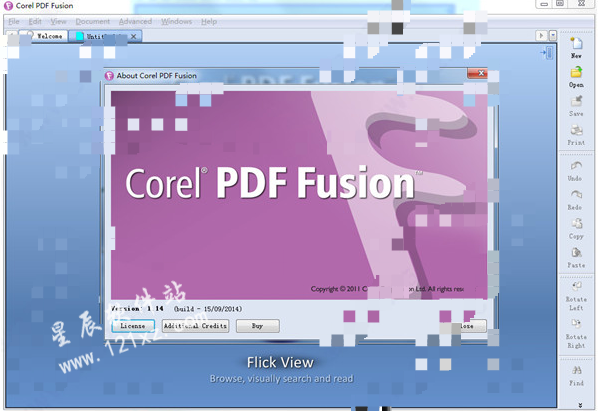Screen dimensions: 598x411
Task: Open the Help menu
Action: [x=209, y=21]
